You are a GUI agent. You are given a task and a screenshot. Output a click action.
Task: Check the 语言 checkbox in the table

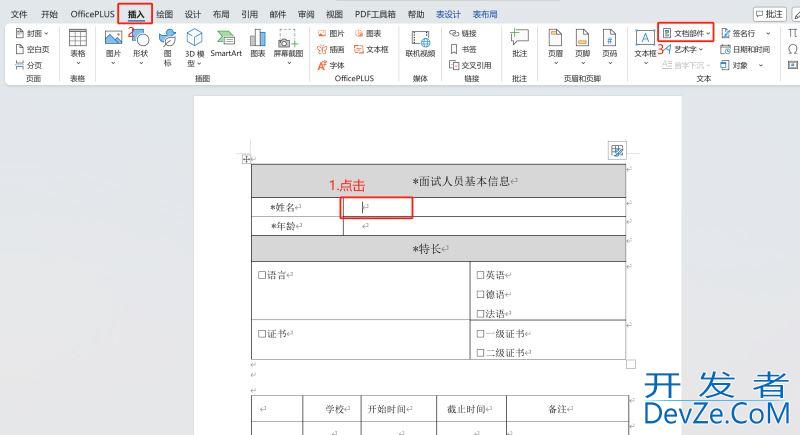[262, 275]
